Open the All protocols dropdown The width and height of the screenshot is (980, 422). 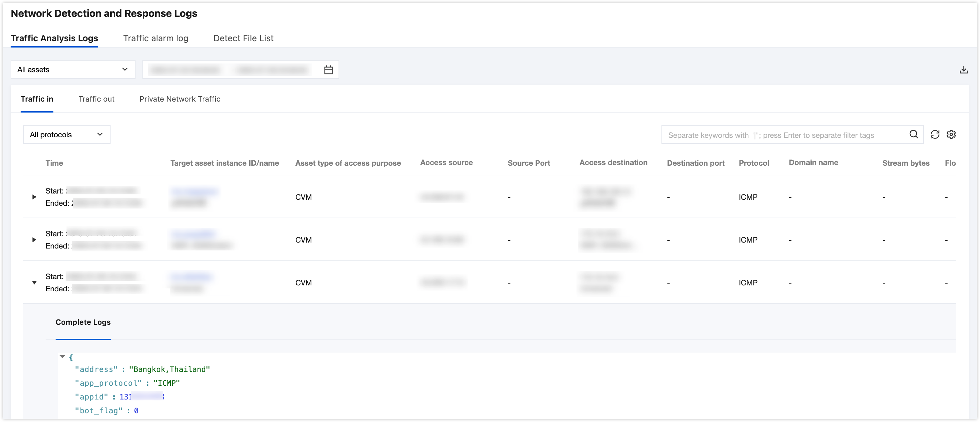(x=67, y=134)
